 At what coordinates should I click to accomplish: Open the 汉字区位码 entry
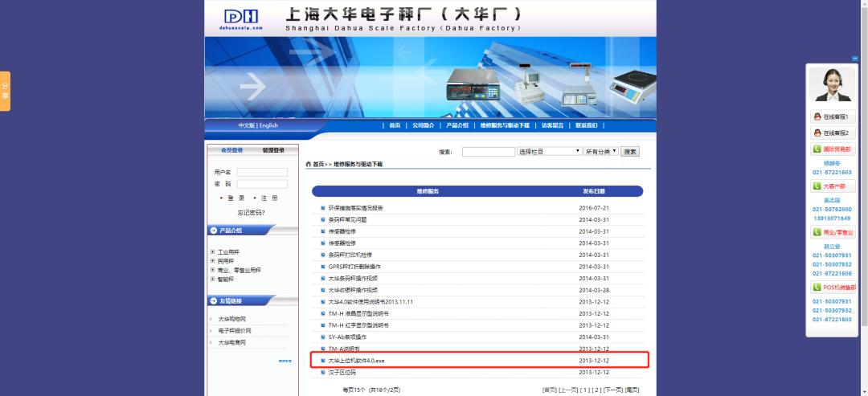342,372
